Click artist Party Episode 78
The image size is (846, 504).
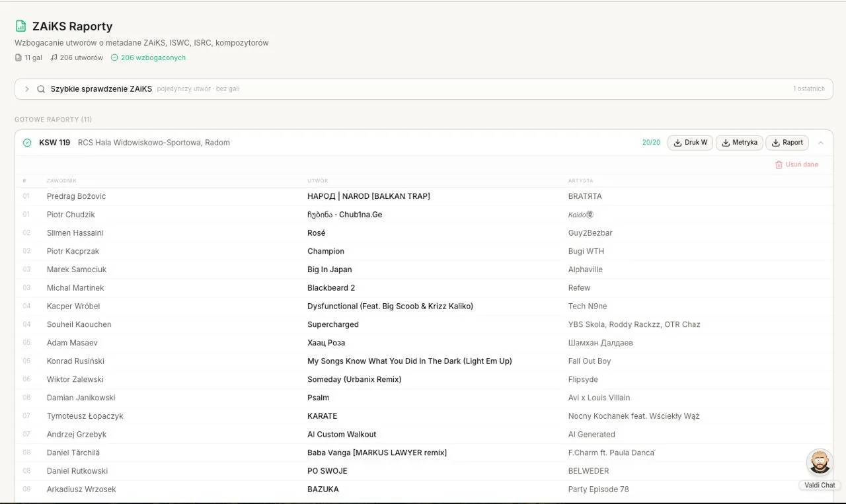[599, 489]
